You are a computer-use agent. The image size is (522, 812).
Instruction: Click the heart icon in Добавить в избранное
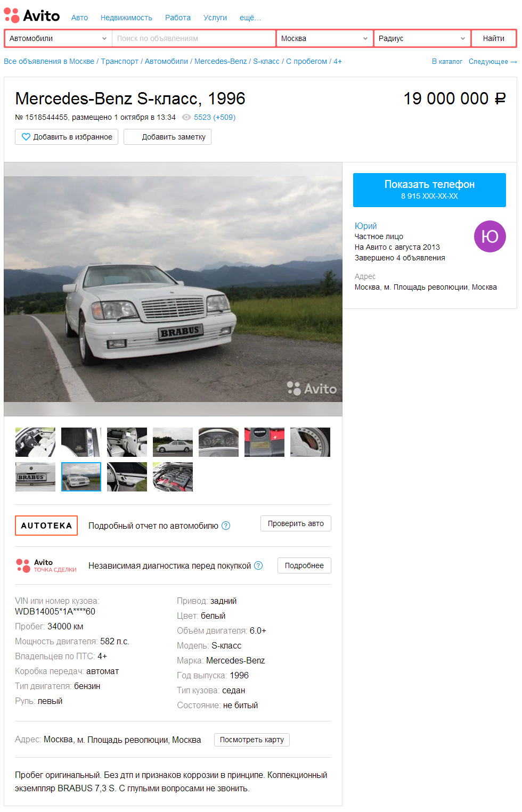26,137
